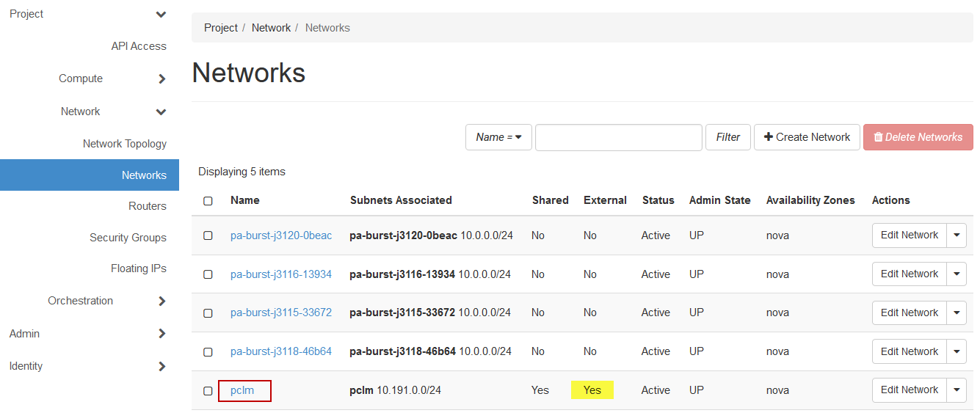Click the Delete Networks button
980x413 pixels.
[x=918, y=137]
